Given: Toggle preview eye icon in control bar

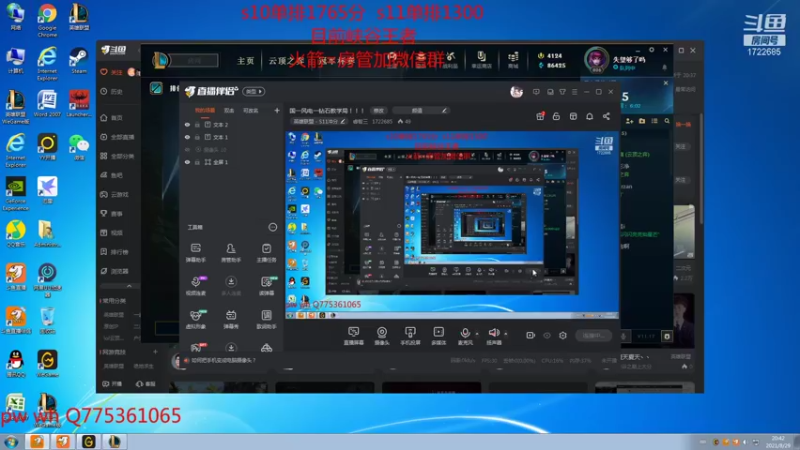Looking at the screenshot, I should (547, 335).
